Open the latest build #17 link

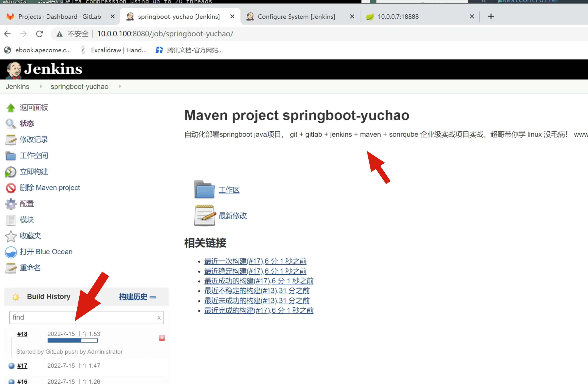click(255, 261)
